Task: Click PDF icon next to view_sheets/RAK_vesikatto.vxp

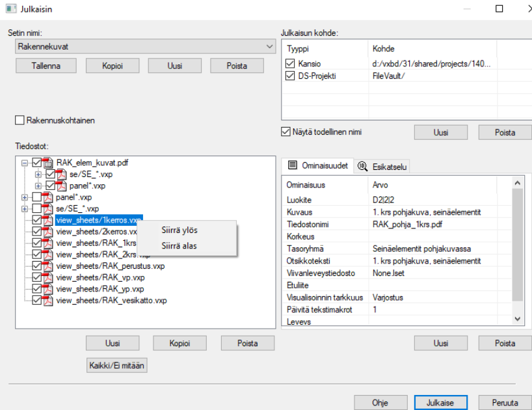Action: (48, 301)
